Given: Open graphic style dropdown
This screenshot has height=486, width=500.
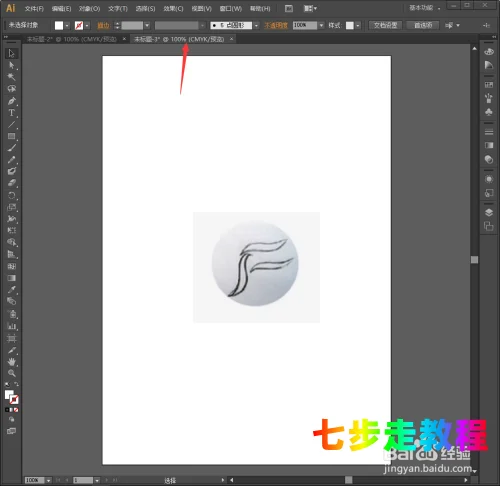Looking at the screenshot, I should click(358, 25).
